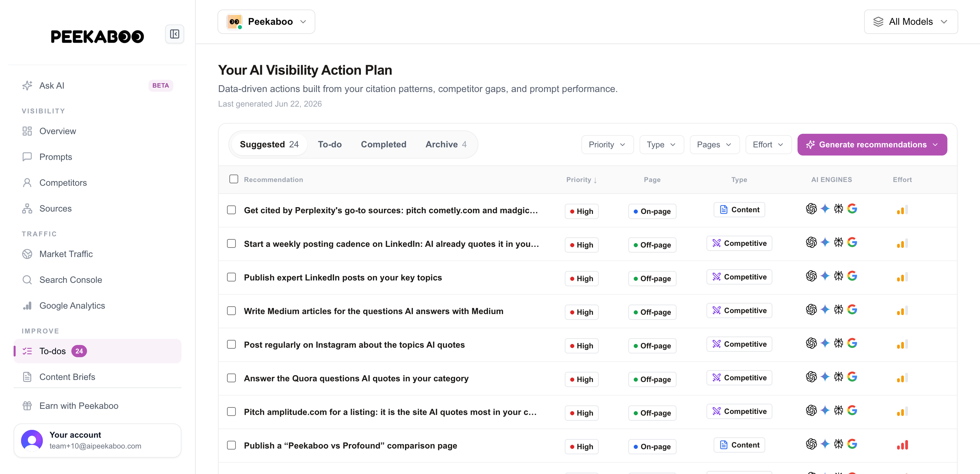
Task: Collapse the sidebar panel icon
Action: [175, 34]
